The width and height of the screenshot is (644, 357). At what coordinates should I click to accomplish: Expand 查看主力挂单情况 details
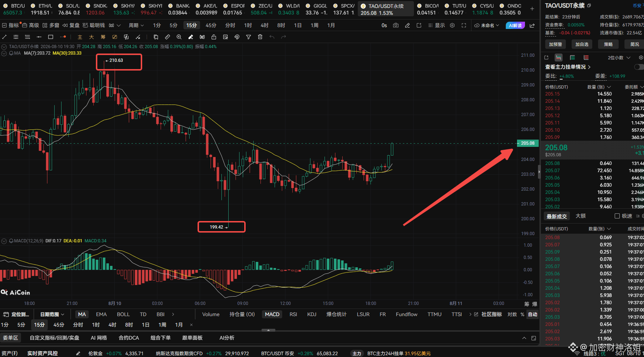pyautogui.click(x=568, y=67)
